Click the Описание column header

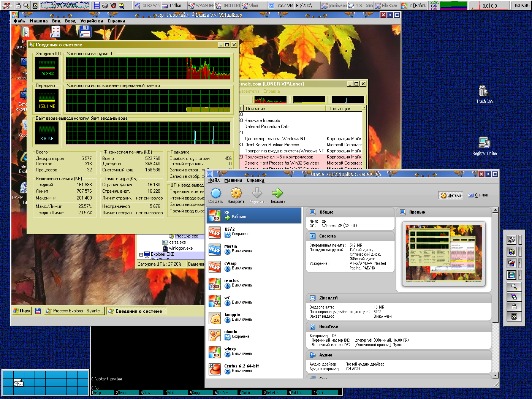[284, 109]
